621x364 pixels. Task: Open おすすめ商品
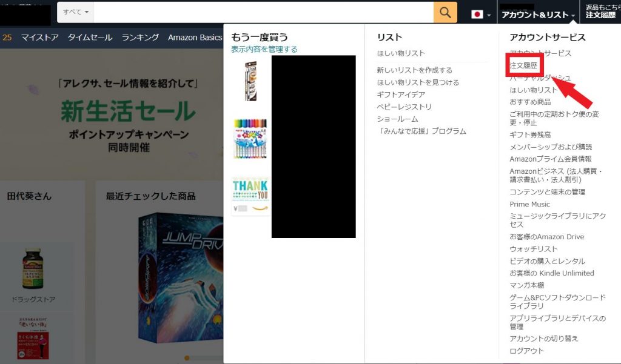[x=530, y=102]
